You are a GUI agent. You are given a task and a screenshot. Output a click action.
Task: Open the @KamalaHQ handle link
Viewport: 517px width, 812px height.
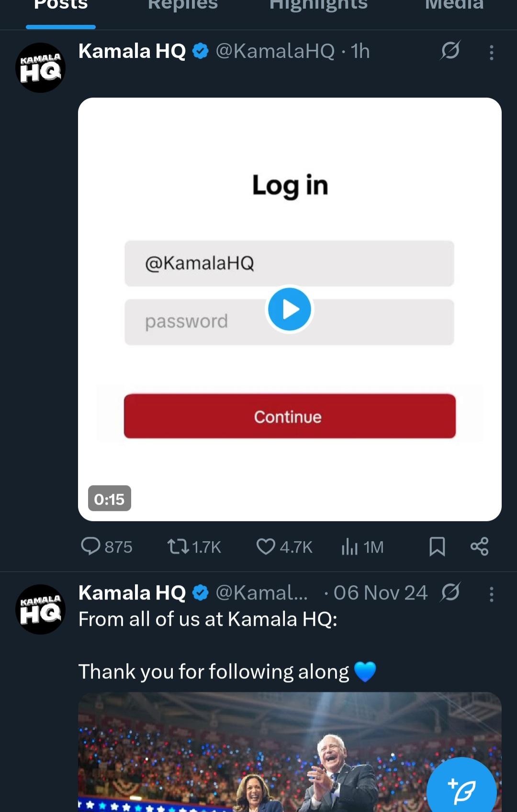point(275,51)
